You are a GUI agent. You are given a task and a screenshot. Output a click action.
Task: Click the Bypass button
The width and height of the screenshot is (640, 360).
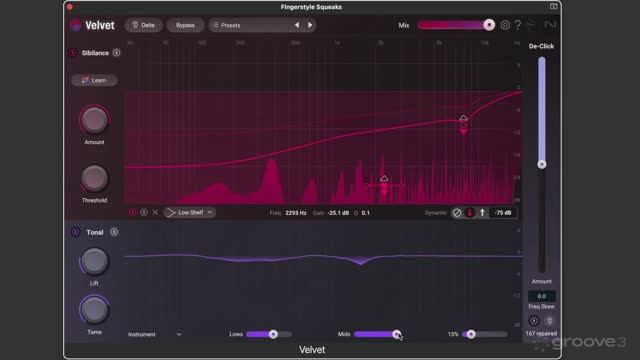(x=185, y=25)
